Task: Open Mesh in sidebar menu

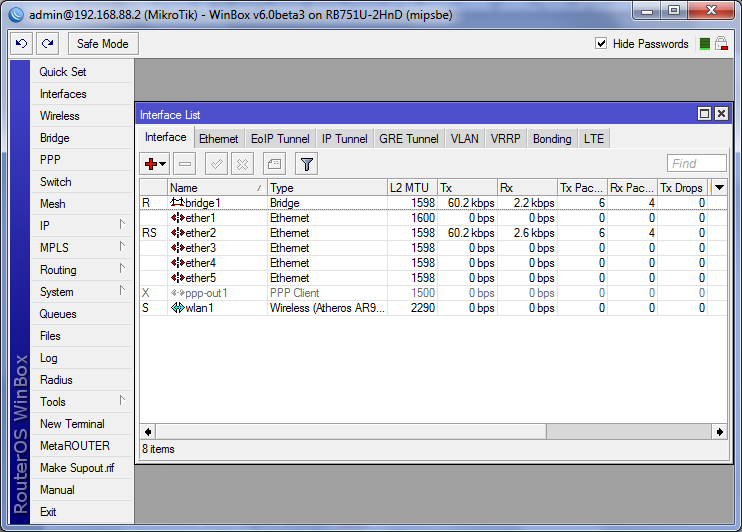Action: 82,204
